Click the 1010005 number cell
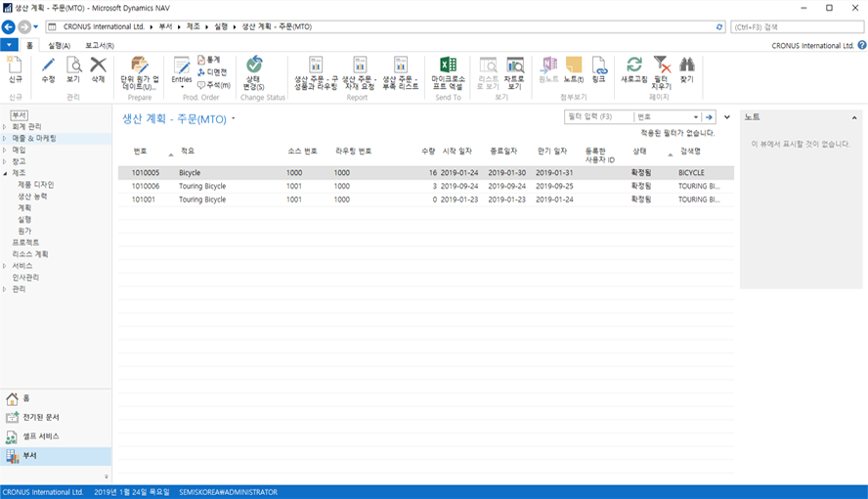This screenshot has width=868, height=499. point(145,173)
